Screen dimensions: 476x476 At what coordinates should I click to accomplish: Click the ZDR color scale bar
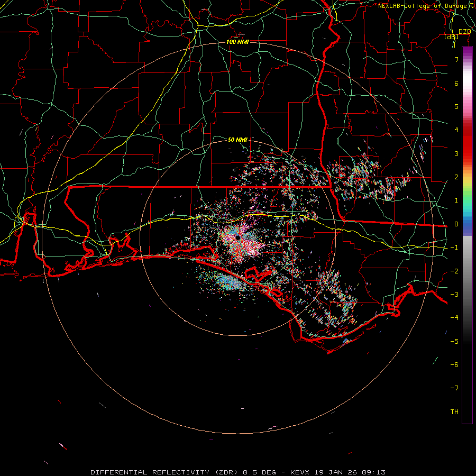(467, 235)
